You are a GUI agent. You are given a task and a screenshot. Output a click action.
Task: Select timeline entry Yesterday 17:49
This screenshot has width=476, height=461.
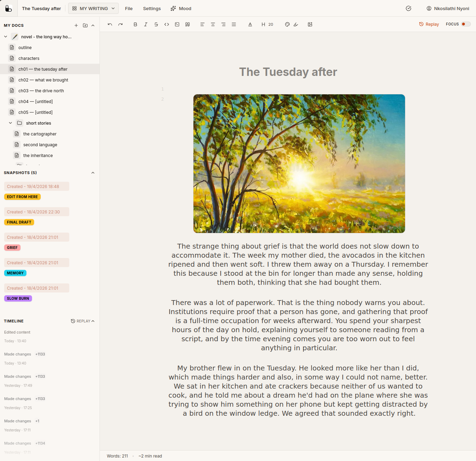(x=24, y=381)
